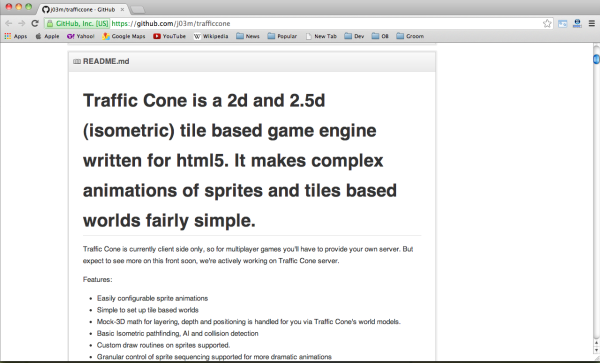Click 'Simple to set up tile based worlds' bullet
This screenshot has height=363, width=600.
point(148,310)
